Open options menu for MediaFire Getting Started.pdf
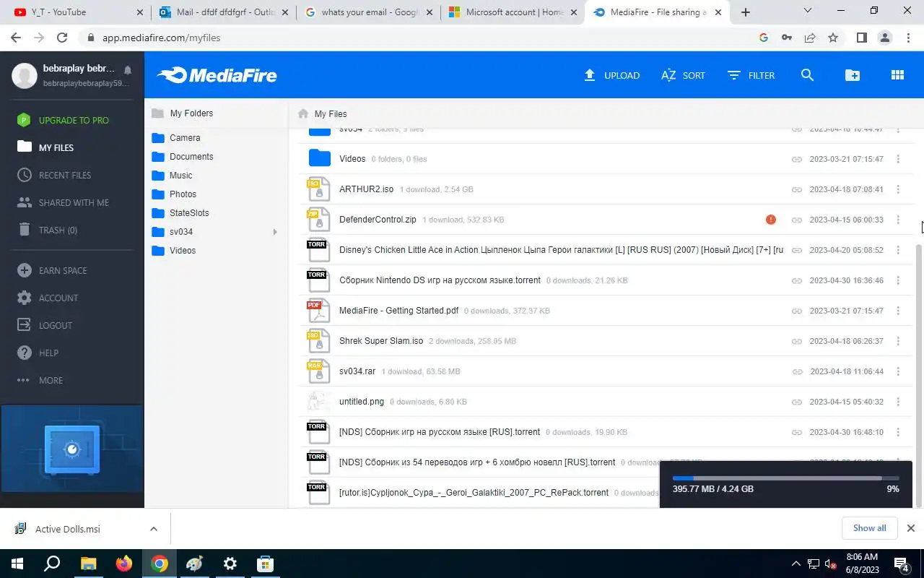 click(x=898, y=311)
